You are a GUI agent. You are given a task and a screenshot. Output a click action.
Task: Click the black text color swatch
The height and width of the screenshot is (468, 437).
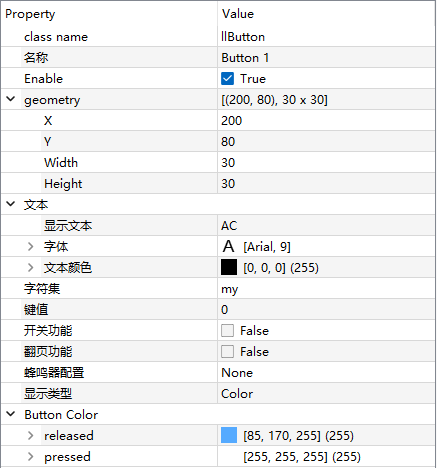point(229,267)
